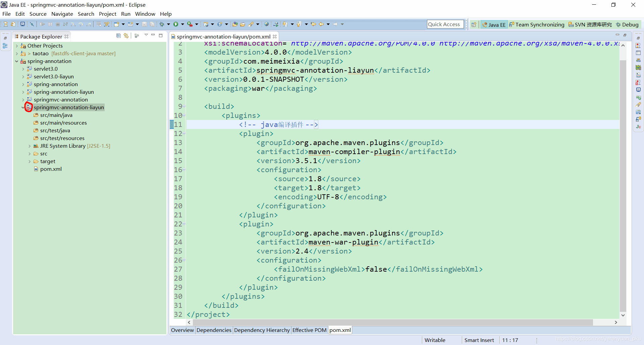Click the editor horizontal scrollbar
Image resolution: width=644 pixels, height=345 pixels.
(392, 322)
